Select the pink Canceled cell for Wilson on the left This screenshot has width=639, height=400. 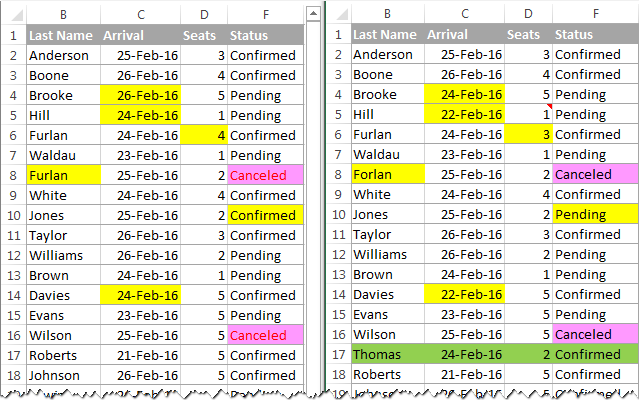[x=266, y=335]
